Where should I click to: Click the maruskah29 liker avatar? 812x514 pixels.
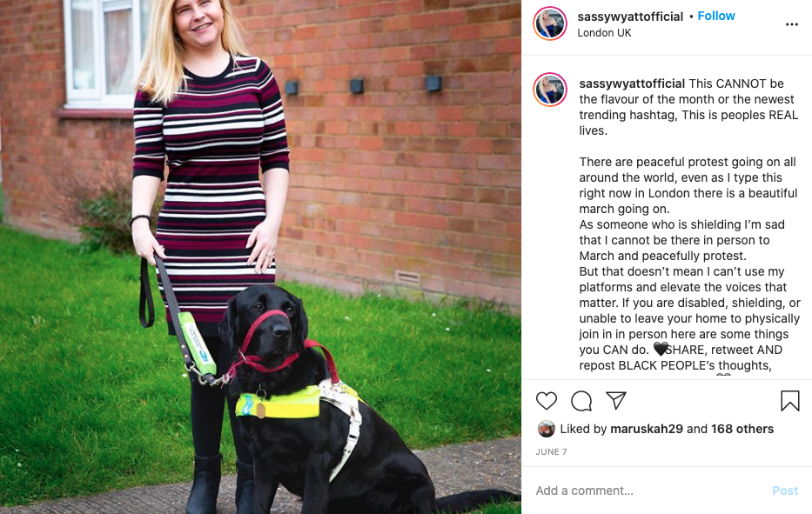pos(546,429)
